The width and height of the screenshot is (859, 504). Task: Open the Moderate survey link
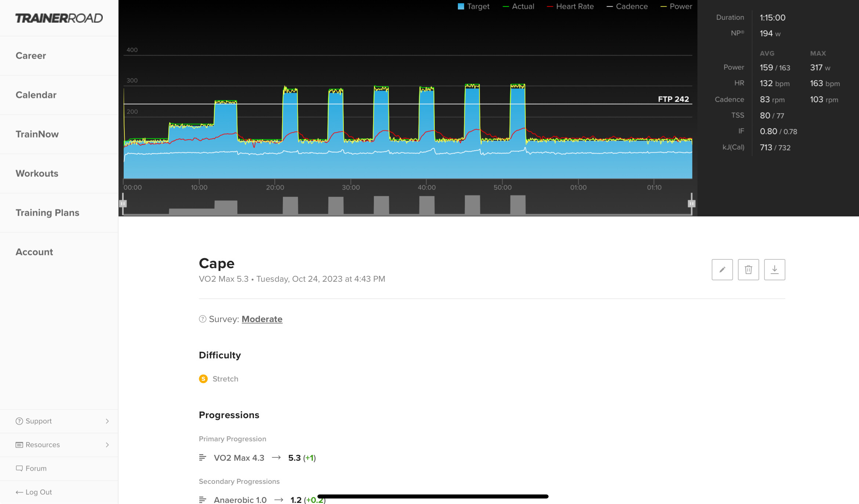click(262, 319)
